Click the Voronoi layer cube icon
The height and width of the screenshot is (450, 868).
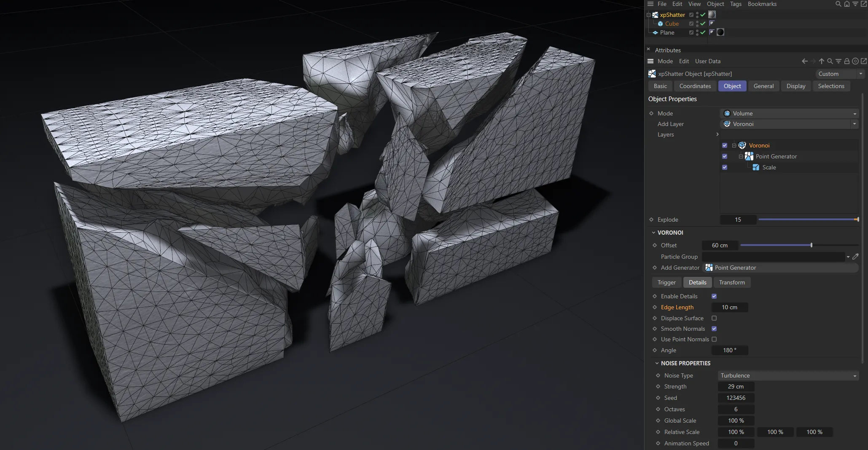742,145
